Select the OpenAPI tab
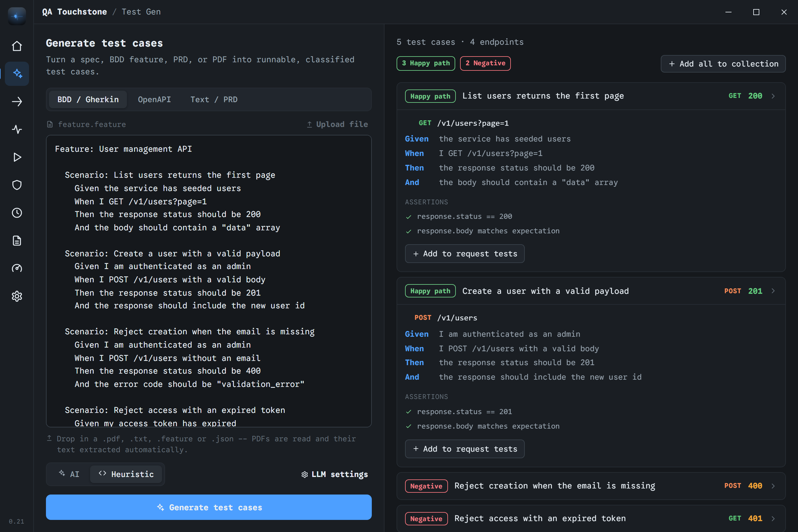Viewport: 798px width, 532px height. 154,99
